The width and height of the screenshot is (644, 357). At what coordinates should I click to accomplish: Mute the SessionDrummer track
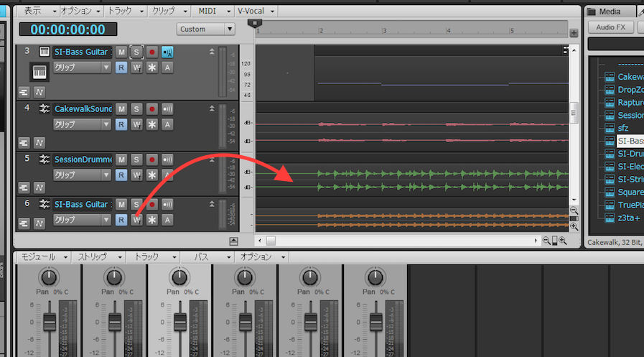(121, 159)
